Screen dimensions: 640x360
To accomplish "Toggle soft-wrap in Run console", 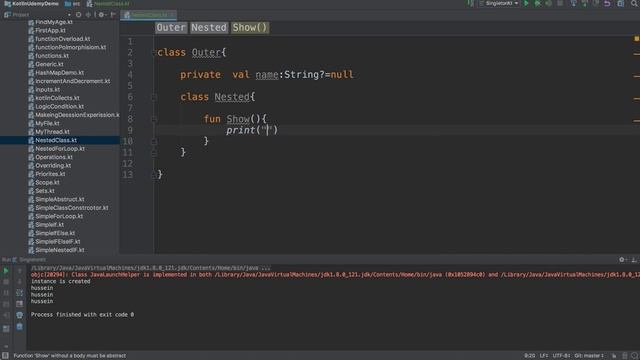I will [x=19, y=293].
